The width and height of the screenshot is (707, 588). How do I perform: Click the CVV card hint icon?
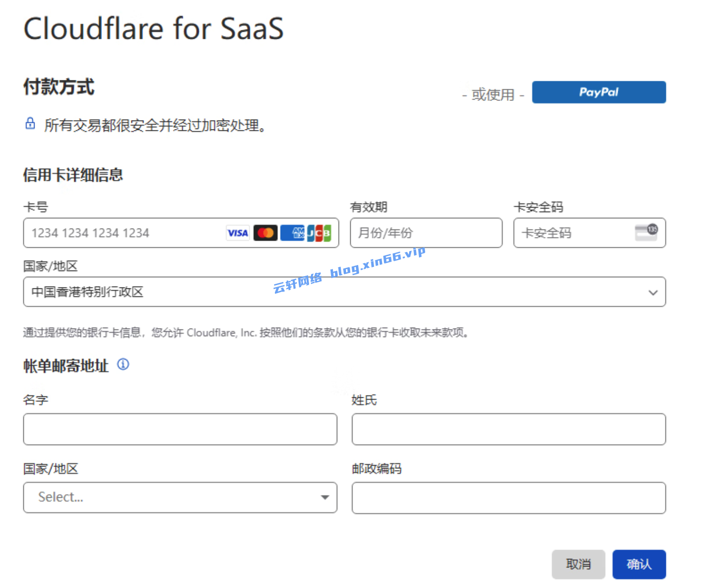[x=646, y=232]
